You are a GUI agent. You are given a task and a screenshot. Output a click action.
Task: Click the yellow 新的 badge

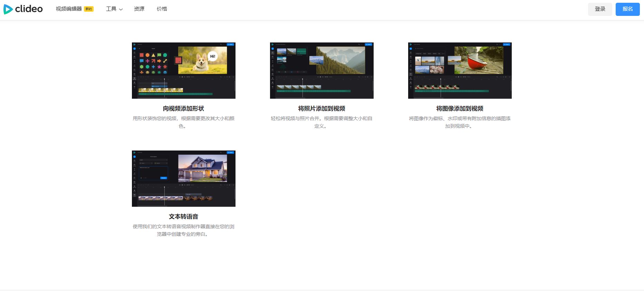(x=89, y=9)
